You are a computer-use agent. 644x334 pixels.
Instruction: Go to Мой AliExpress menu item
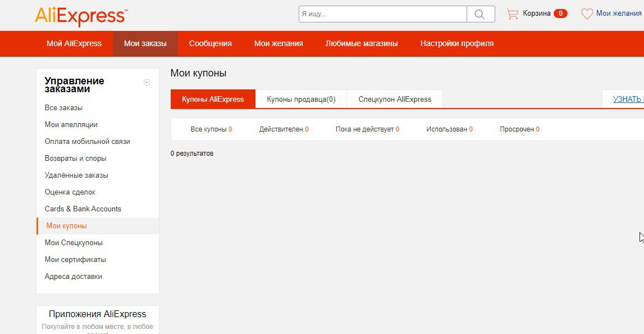click(x=74, y=44)
